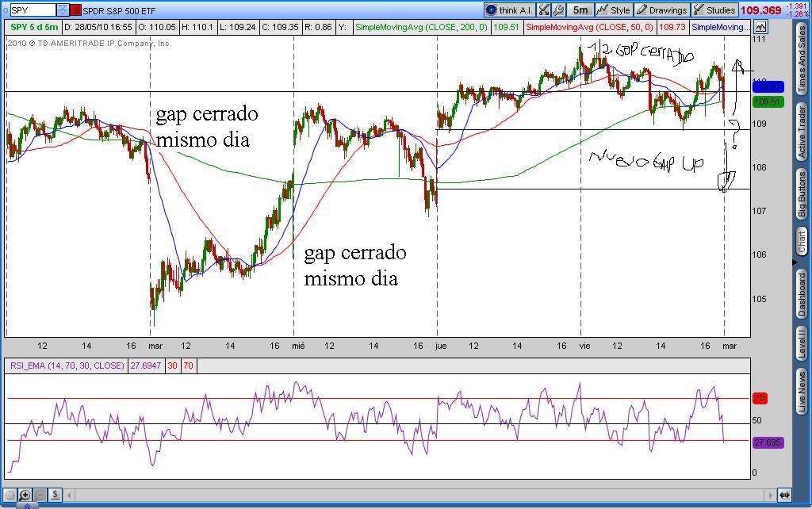The width and height of the screenshot is (812, 509).
Task: Toggle the red color link indicator next to SPY
Action: coord(75,10)
